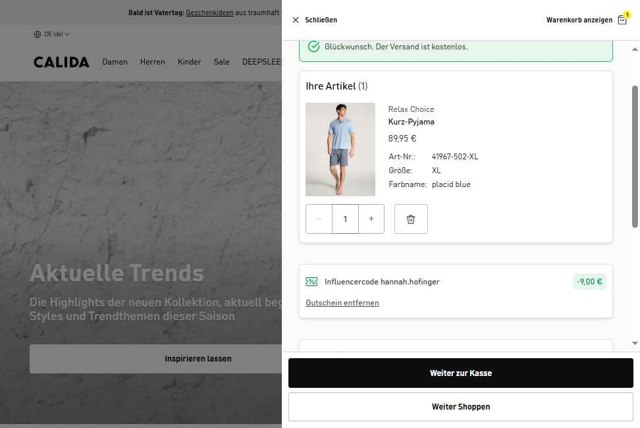640x428 pixels.
Task: Go to CALIDA logo home
Action: (x=61, y=62)
